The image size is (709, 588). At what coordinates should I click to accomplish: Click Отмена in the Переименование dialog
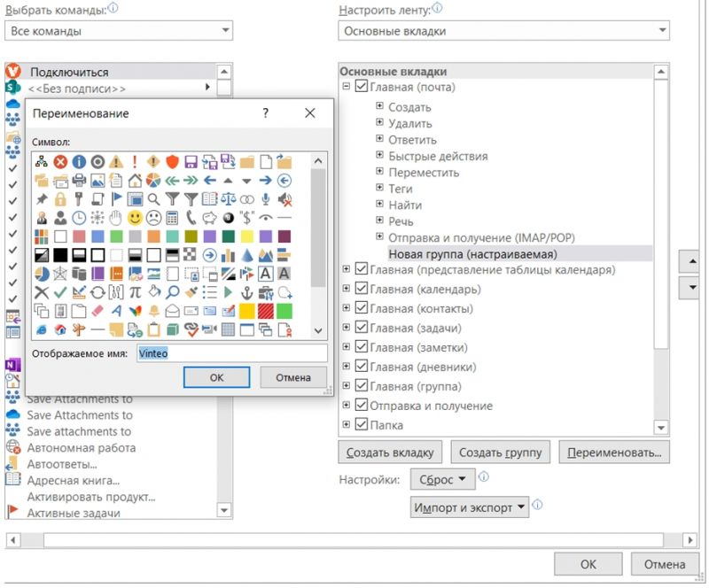[293, 377]
